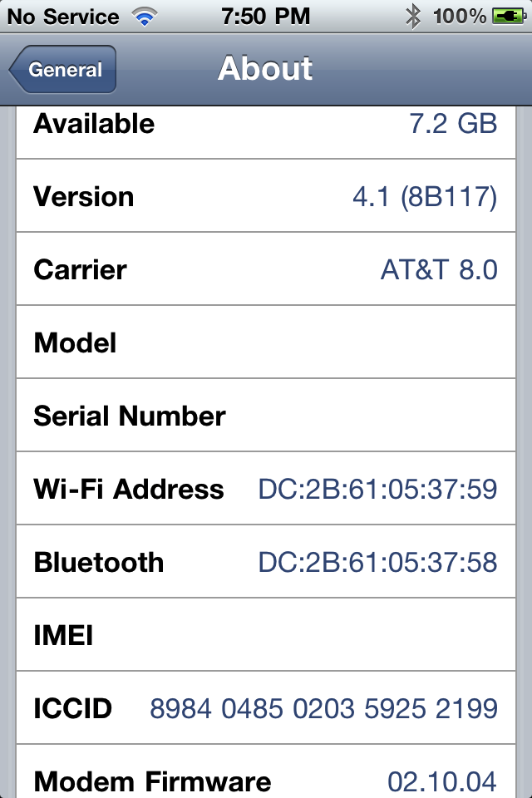The width and height of the screenshot is (532, 798).
Task: Tap the About title in navigation bar
Action: coord(266,69)
